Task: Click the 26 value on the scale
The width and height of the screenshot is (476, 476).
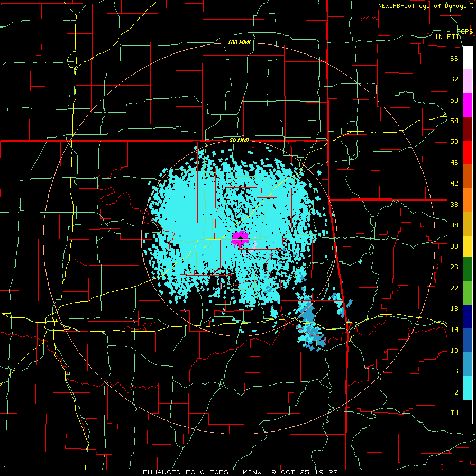Action: click(x=454, y=267)
